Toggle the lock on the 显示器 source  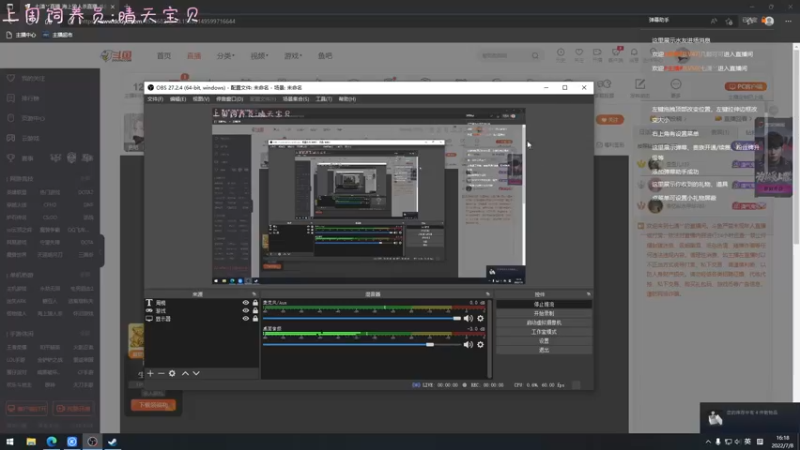255,318
